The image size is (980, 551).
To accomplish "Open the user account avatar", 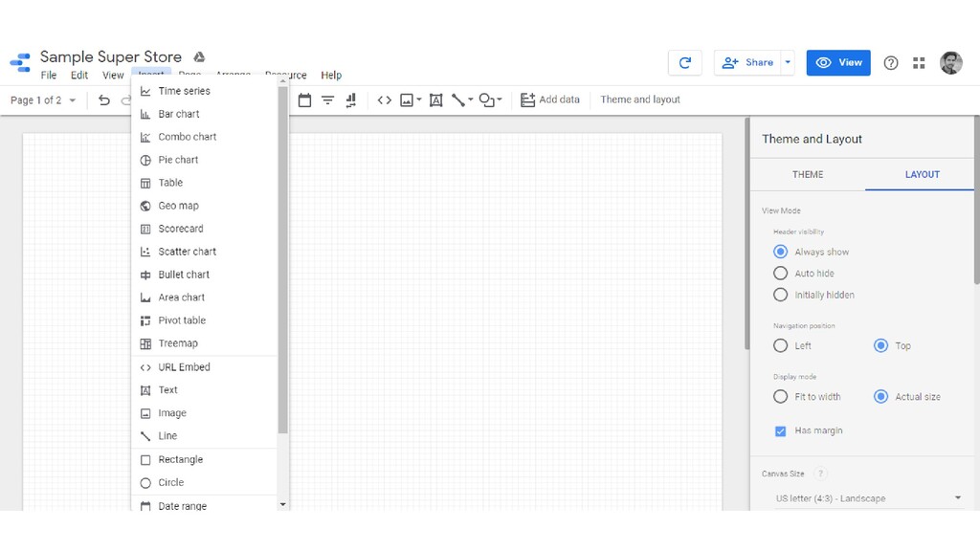I will click(950, 63).
